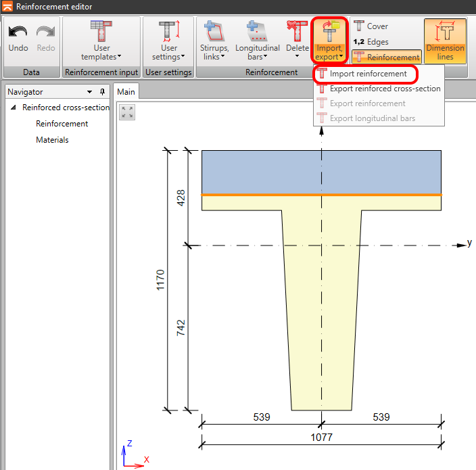Choose Import reinforcement from the menu
Viewport: 476px width, 470px height.
tap(368, 74)
